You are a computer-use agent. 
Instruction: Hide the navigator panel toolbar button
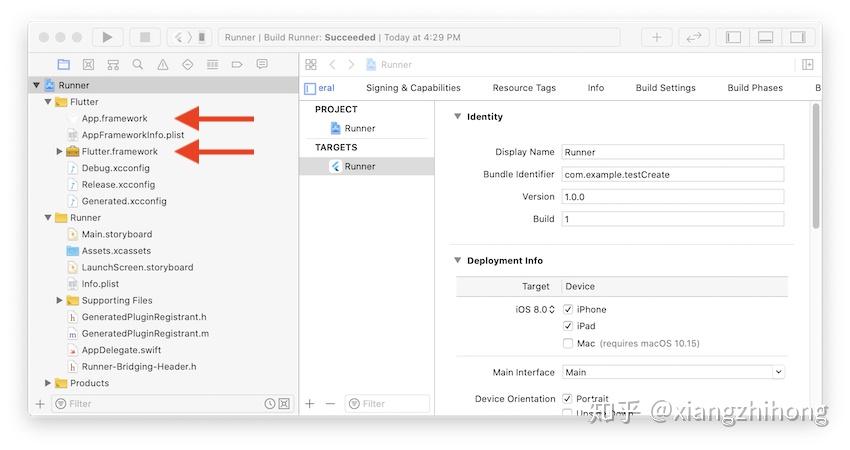733,37
